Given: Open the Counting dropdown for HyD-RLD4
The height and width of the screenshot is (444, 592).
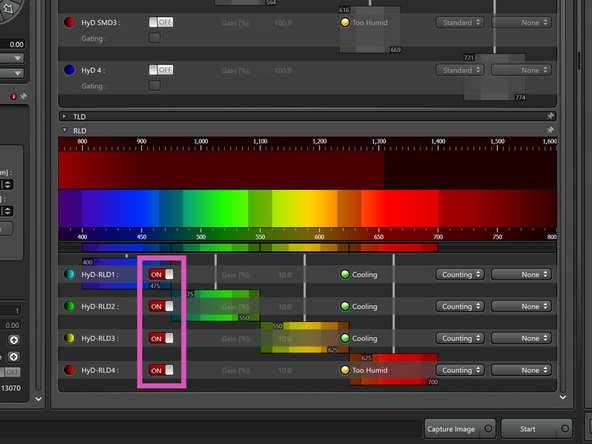Looking at the screenshot, I should pyautogui.click(x=460, y=370).
